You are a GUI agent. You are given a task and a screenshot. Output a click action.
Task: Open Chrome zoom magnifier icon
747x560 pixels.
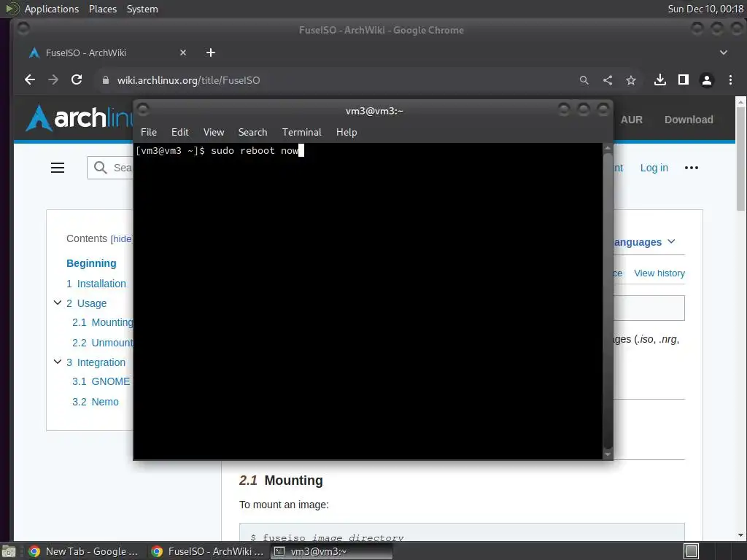pos(584,80)
